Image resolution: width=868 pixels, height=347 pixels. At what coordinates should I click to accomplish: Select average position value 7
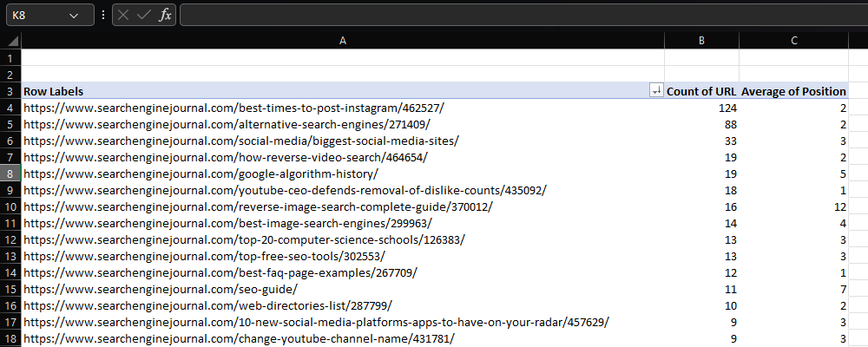click(x=794, y=289)
